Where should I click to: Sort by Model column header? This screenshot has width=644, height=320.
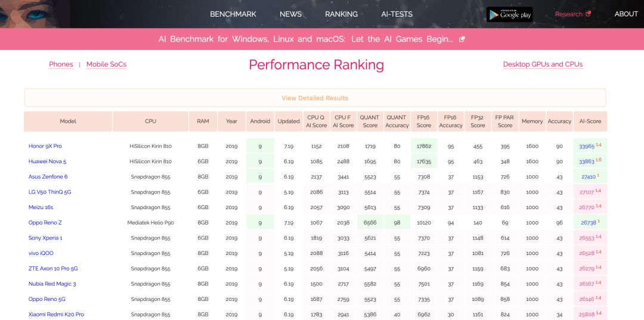tap(68, 122)
